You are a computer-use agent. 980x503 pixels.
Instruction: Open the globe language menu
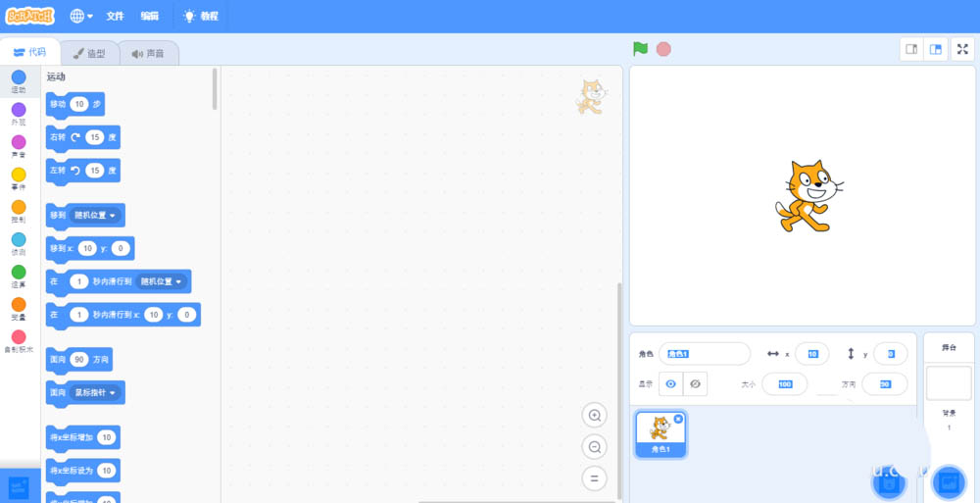pyautogui.click(x=81, y=17)
